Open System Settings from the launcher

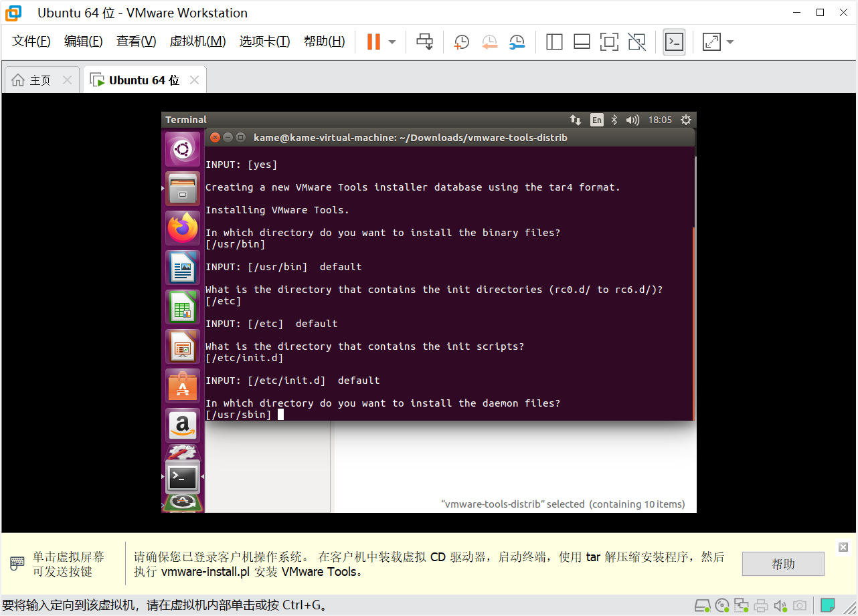[183, 452]
